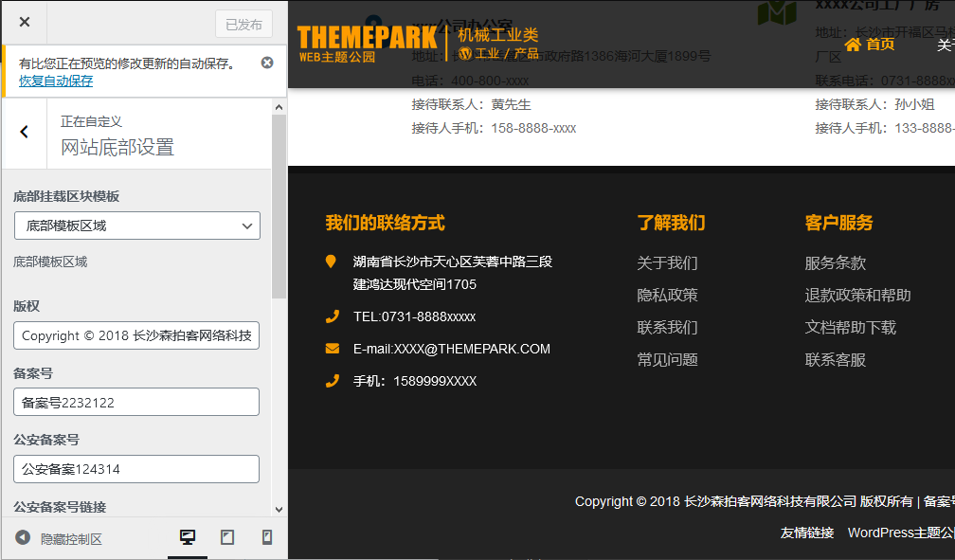Click inside the 版权 copyright field
The height and width of the screenshot is (560, 955).
tap(135, 335)
